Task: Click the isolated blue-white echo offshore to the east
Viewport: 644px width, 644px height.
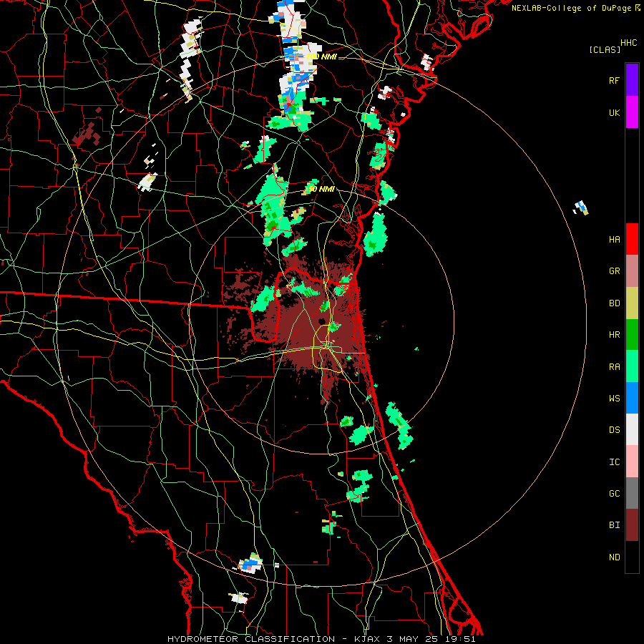Action: pyautogui.click(x=581, y=208)
